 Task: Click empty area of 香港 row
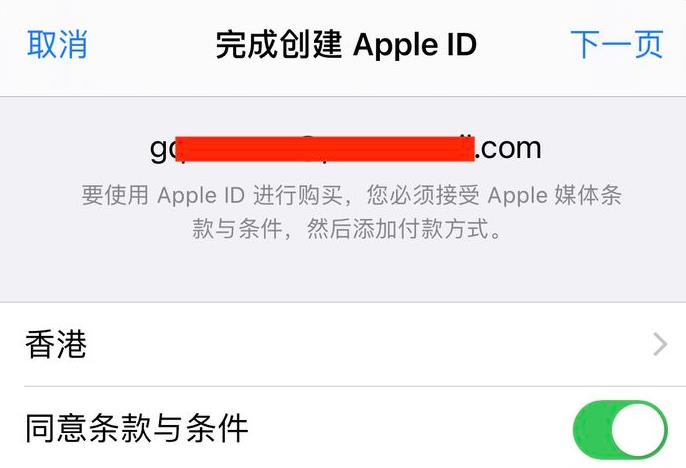[x=368, y=344]
